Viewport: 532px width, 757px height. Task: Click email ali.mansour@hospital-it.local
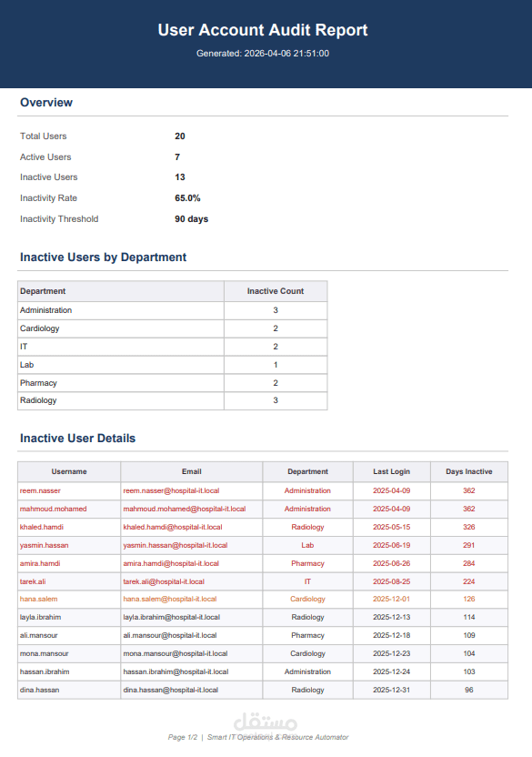170,635
